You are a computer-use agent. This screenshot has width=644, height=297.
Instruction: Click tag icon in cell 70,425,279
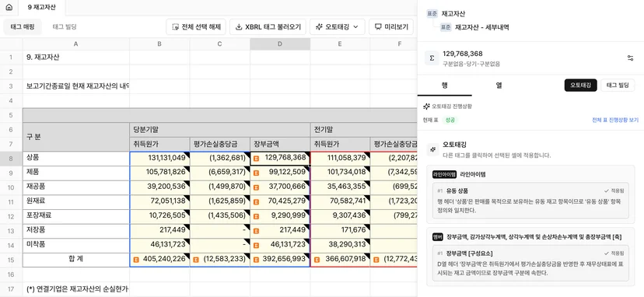pyautogui.click(x=257, y=202)
